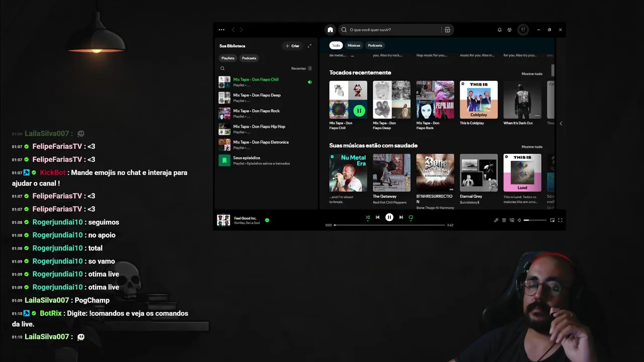644x362 pixels.
Task: Click the now-playing album art
Action: click(x=223, y=220)
